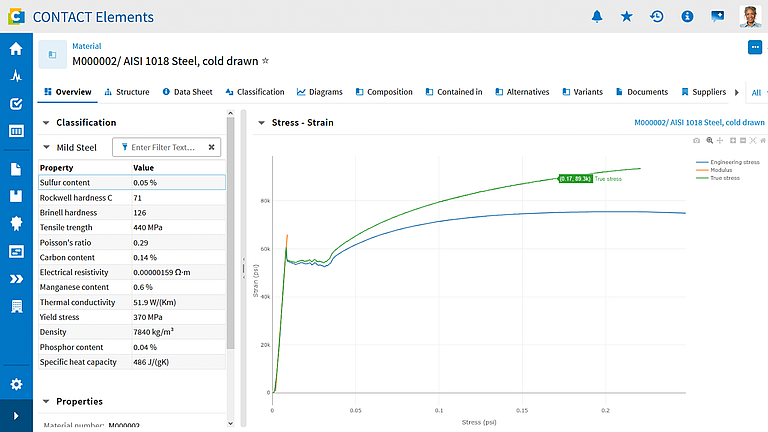Clear the filter text with X
The image size is (768, 432).
coord(211,147)
